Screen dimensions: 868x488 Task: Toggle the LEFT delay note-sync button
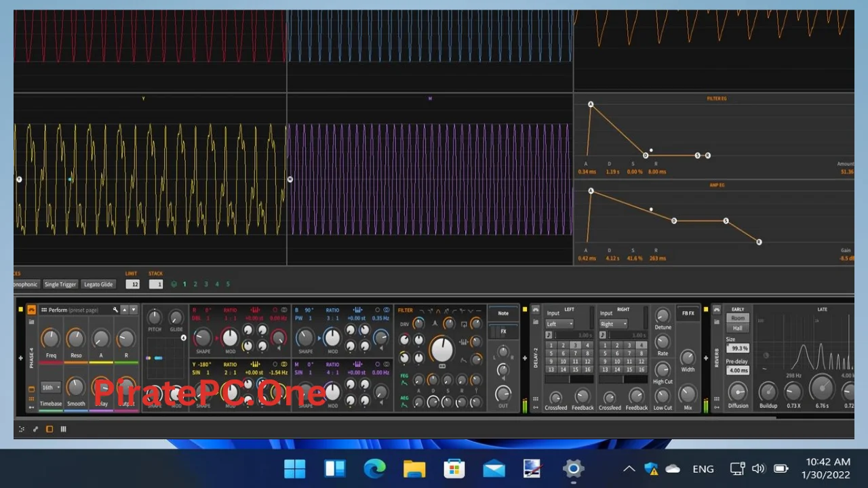[x=549, y=335]
